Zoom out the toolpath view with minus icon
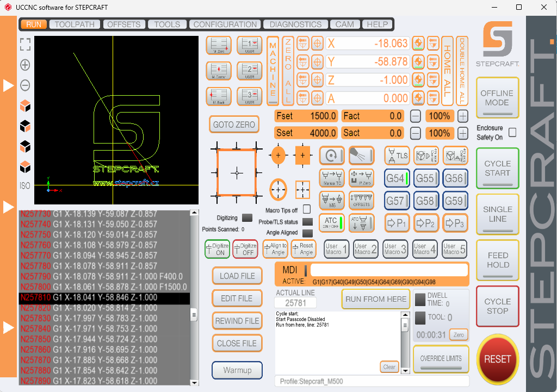Viewport: 557px width, 392px height. [x=25, y=85]
